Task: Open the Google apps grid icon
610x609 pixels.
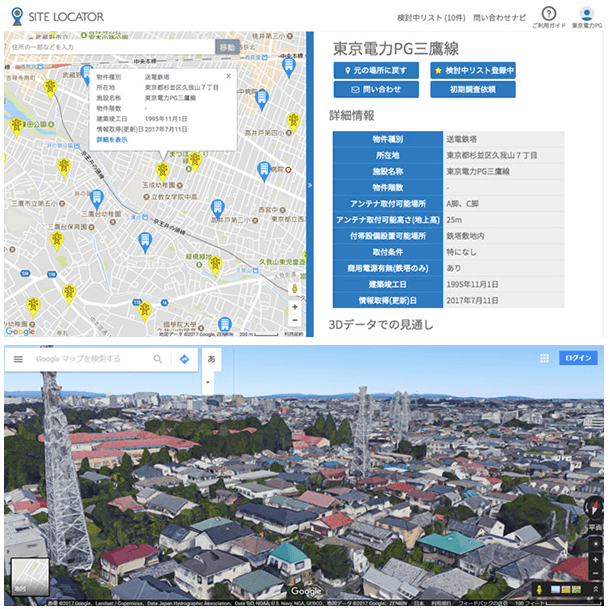Action: click(544, 358)
